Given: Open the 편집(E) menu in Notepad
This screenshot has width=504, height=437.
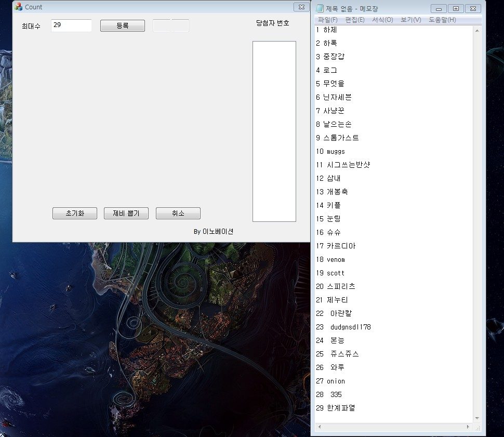Looking at the screenshot, I should pyautogui.click(x=355, y=20).
